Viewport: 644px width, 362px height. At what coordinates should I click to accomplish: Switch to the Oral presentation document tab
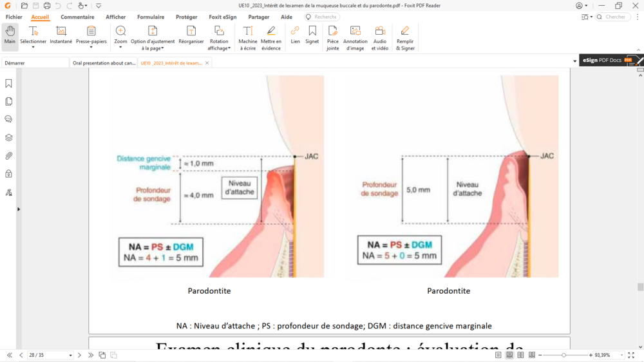coord(104,63)
